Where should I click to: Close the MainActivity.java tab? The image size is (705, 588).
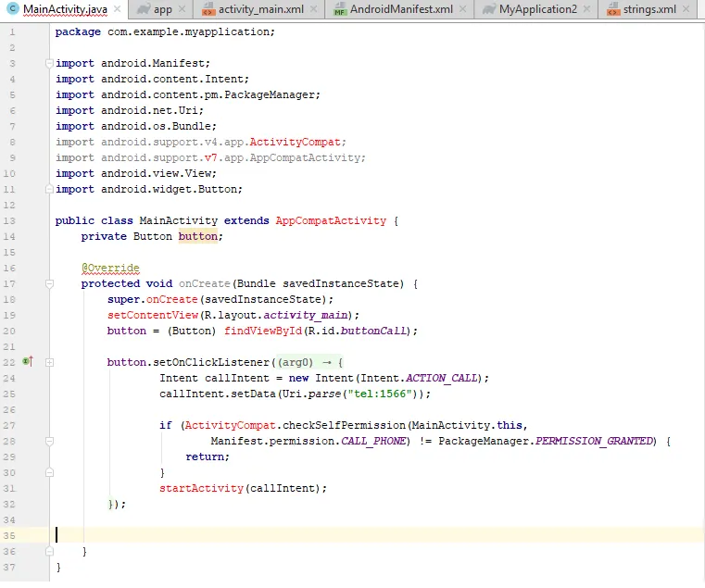[x=117, y=9]
